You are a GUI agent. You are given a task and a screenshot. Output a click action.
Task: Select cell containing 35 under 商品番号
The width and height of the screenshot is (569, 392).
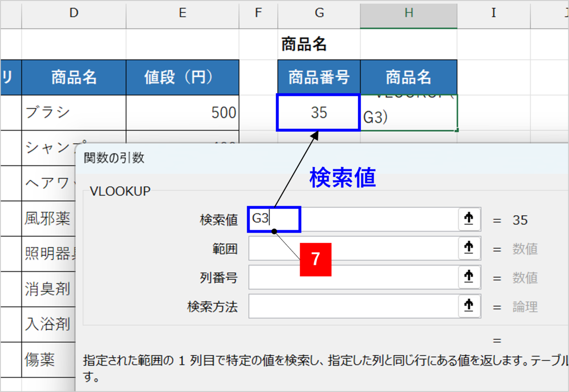click(318, 112)
